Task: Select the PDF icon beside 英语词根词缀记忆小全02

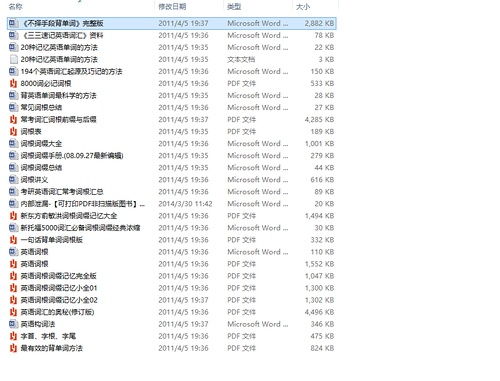Action: [13, 300]
